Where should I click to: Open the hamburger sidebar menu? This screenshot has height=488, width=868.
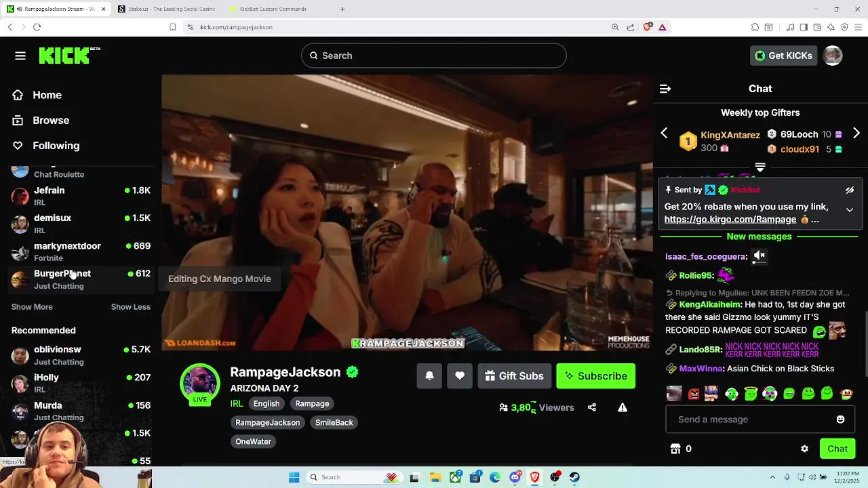[20, 56]
